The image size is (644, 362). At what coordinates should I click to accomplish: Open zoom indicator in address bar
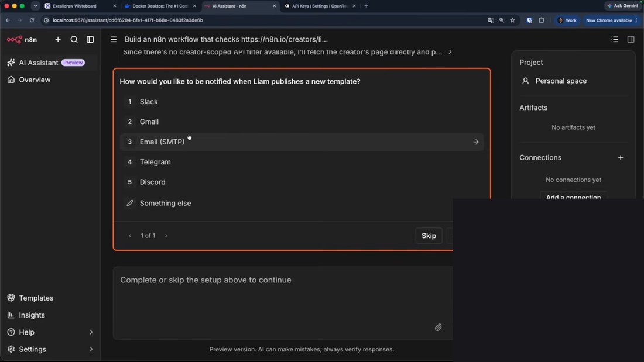click(x=502, y=20)
